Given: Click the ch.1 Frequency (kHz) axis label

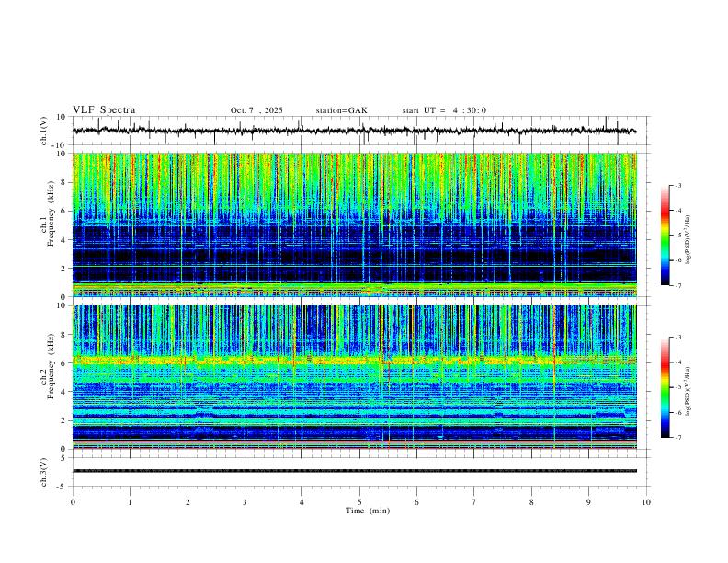Looking at the screenshot, I should (x=47, y=214).
